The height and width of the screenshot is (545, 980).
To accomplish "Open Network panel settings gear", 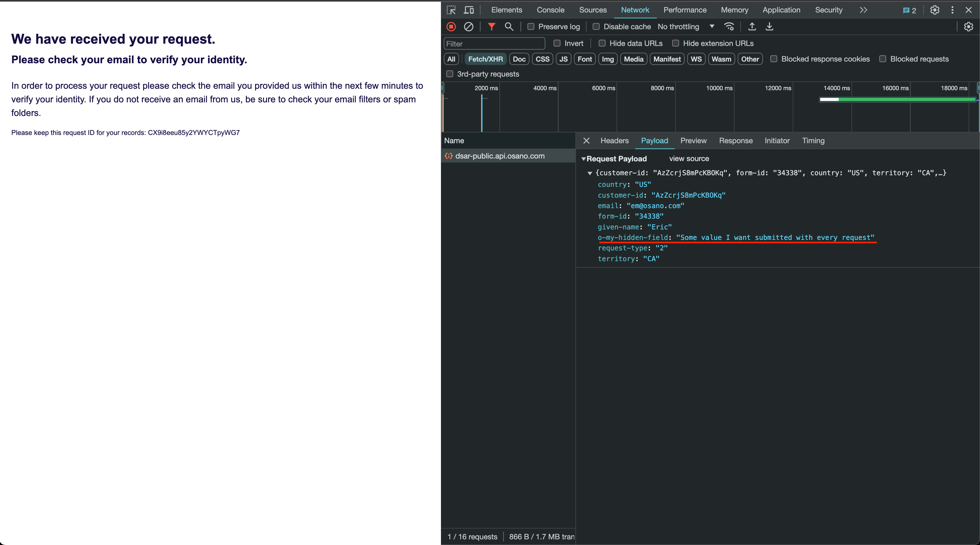I will [969, 27].
